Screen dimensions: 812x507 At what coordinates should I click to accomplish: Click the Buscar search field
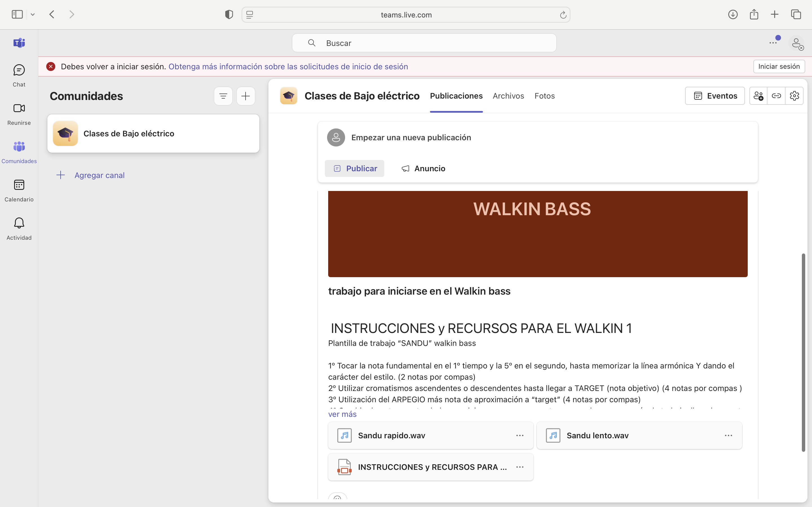tap(423, 43)
